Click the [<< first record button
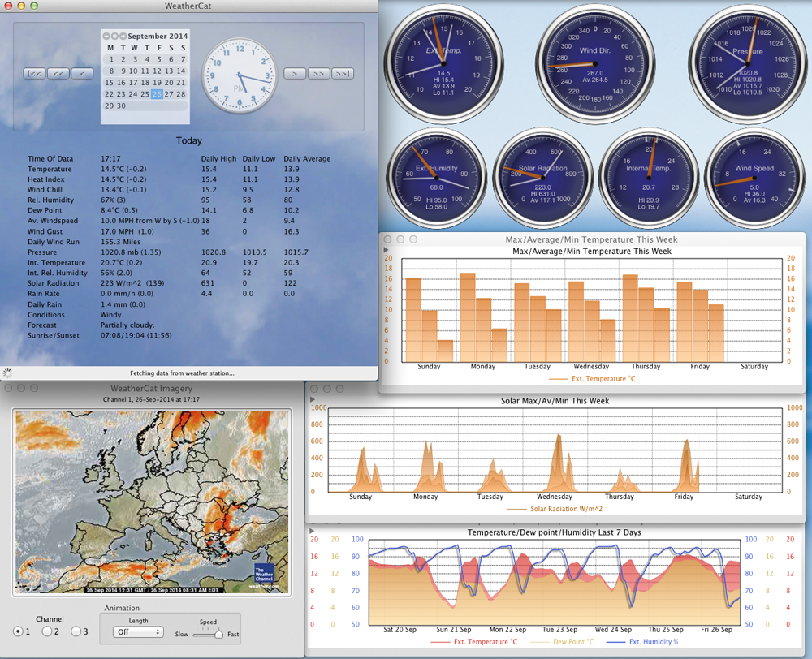This screenshot has height=659, width=812. [34, 73]
